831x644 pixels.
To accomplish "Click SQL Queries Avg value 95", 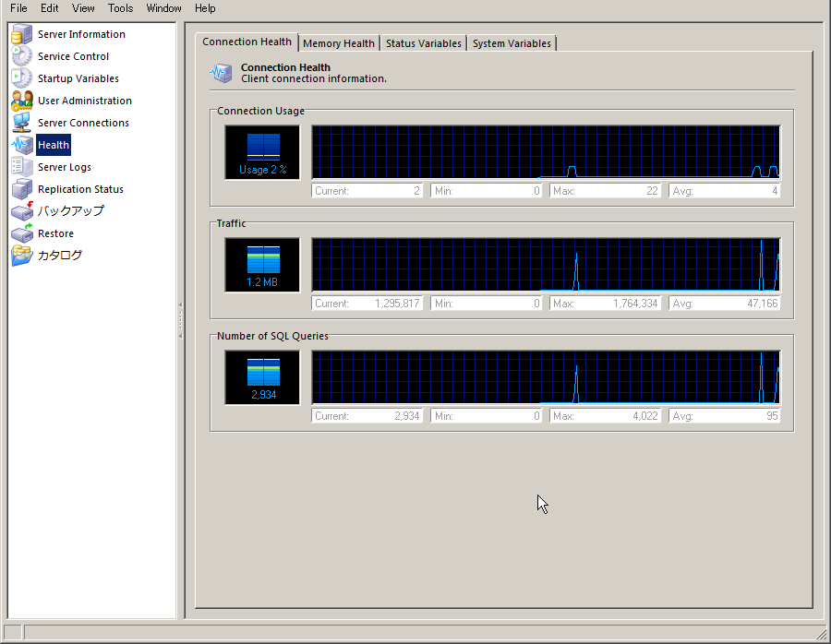I will [725, 416].
